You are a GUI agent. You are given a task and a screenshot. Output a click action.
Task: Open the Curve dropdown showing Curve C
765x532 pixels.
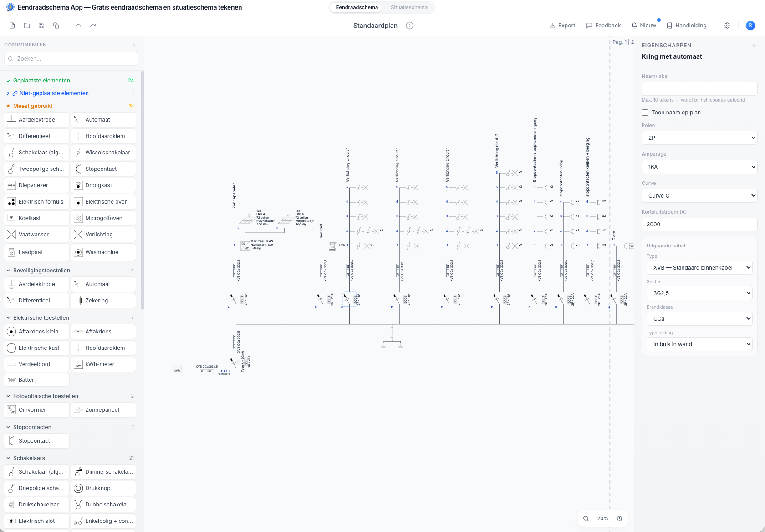coord(699,196)
